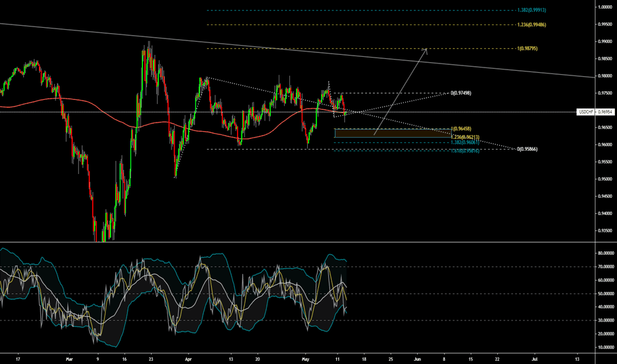Click 0.94500 on the price axis
Image resolution: width=617 pixels, height=364 pixels.
pyautogui.click(x=604, y=197)
